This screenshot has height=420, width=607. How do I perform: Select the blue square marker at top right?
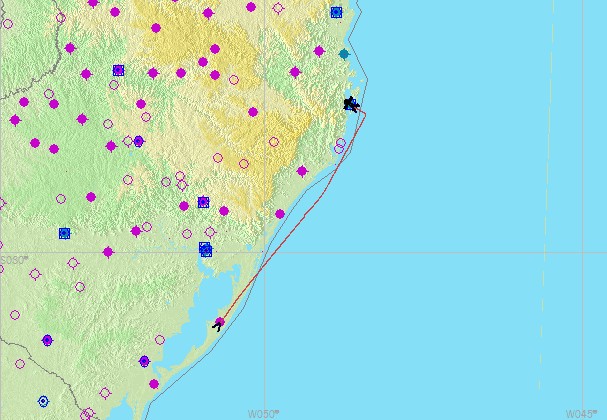336,12
